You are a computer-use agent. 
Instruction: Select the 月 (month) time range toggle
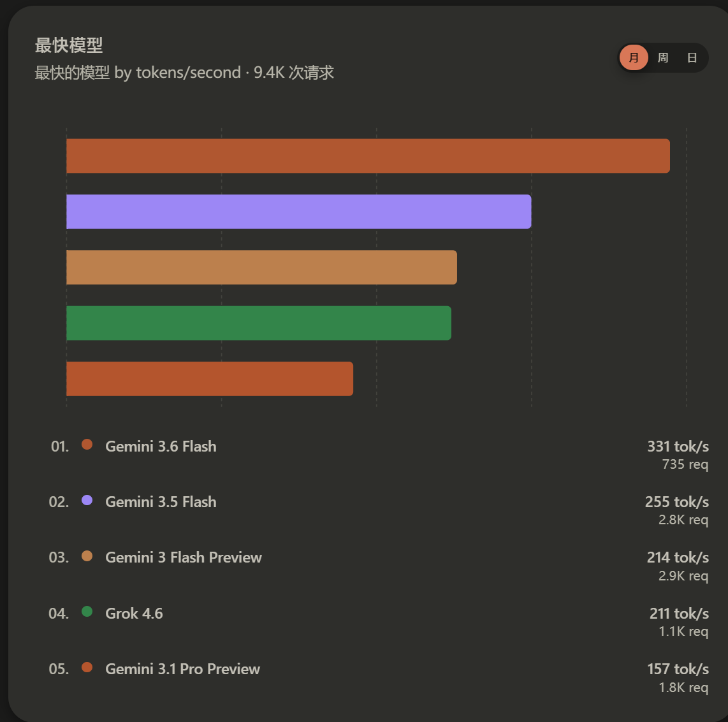pyautogui.click(x=633, y=57)
